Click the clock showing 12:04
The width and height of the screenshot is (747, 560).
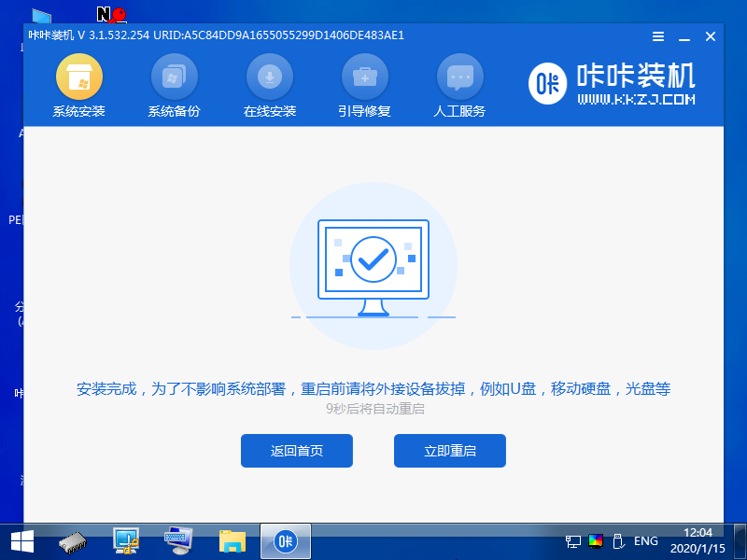click(x=697, y=534)
